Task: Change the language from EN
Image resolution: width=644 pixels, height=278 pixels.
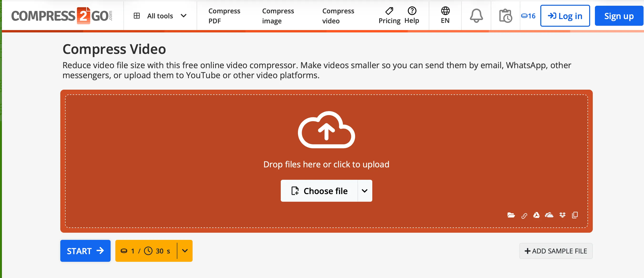Action: coord(445,15)
